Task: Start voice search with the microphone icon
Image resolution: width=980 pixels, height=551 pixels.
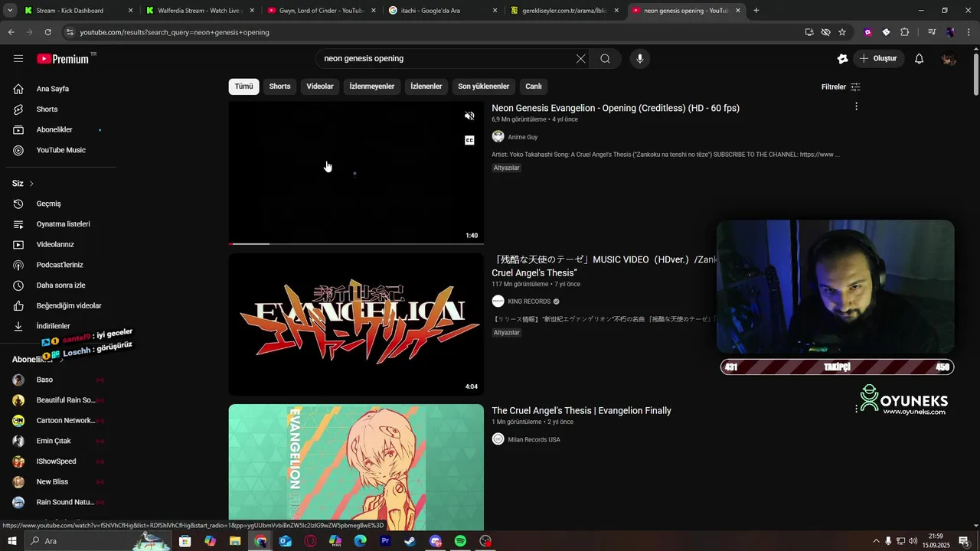Action: click(640, 58)
